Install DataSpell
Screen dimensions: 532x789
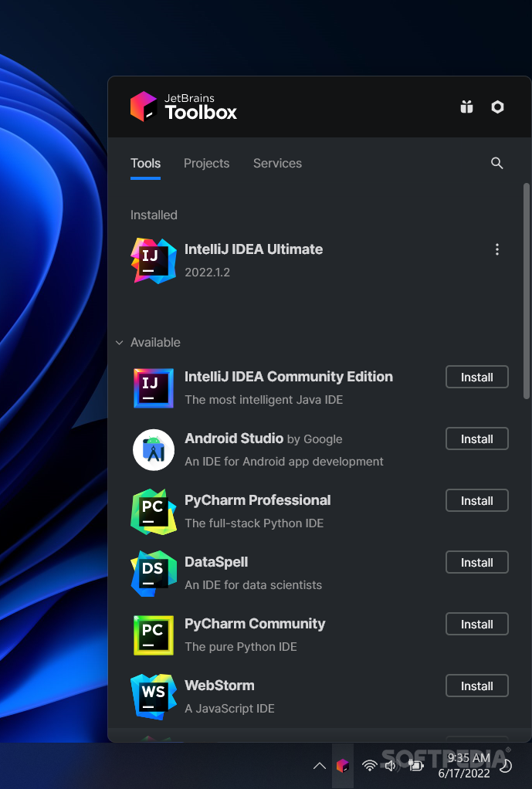point(477,562)
